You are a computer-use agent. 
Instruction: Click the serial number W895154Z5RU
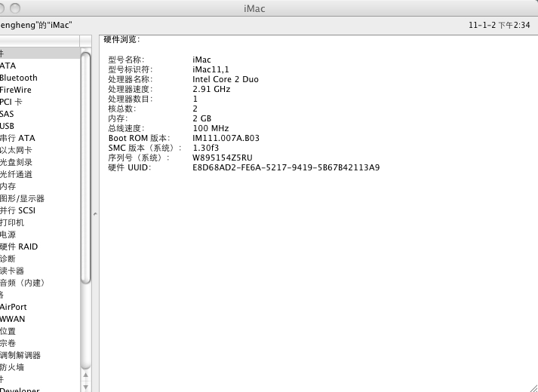coord(220,158)
